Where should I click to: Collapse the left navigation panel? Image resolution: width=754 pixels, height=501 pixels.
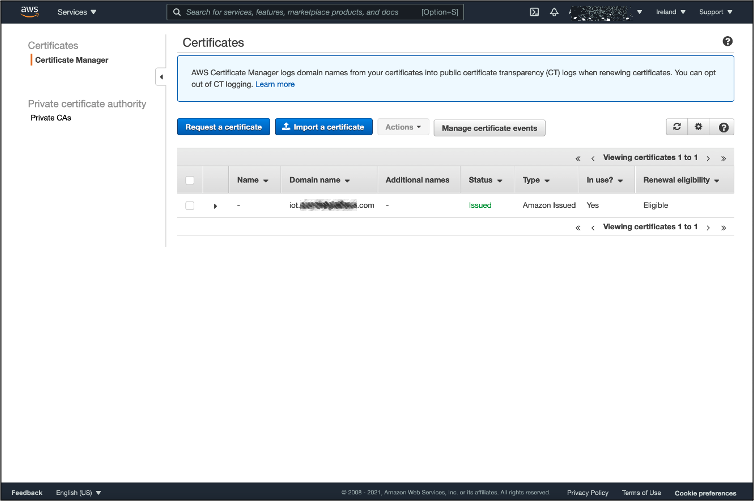tap(161, 77)
